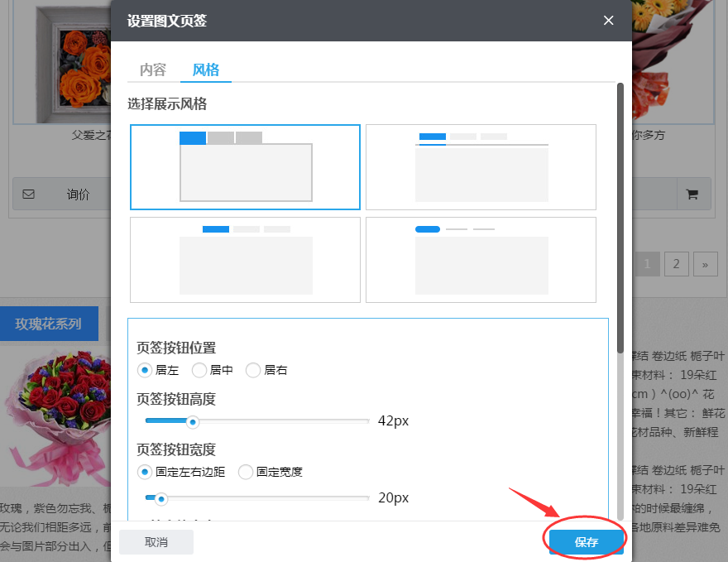Select the 居中 radio button

tap(199, 370)
